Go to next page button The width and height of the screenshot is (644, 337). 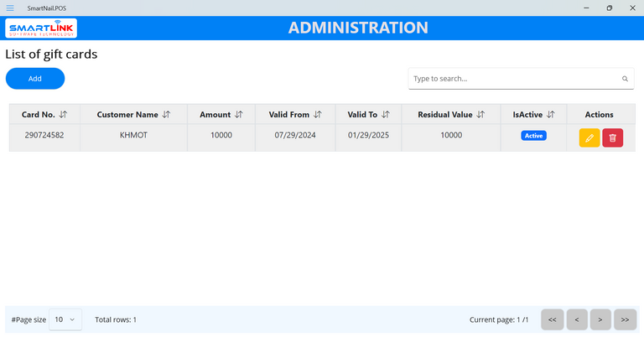(600, 319)
